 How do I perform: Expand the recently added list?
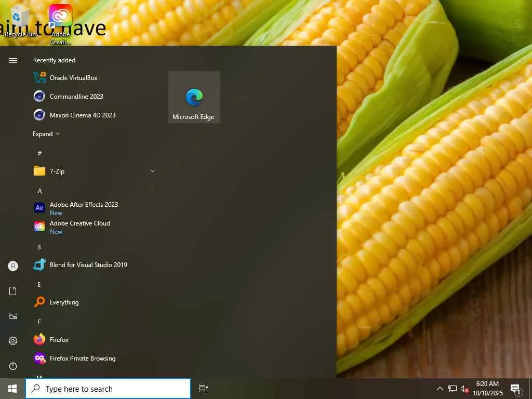(46, 134)
